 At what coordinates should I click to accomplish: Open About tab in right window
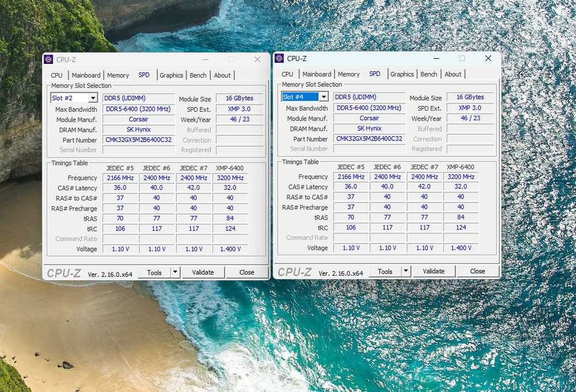[453, 74]
